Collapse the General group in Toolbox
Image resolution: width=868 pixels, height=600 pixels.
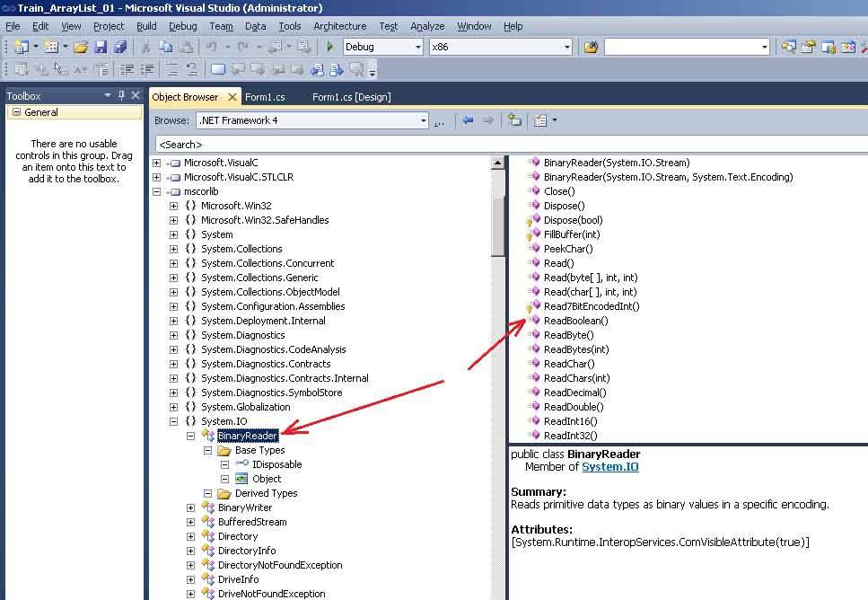point(17,112)
